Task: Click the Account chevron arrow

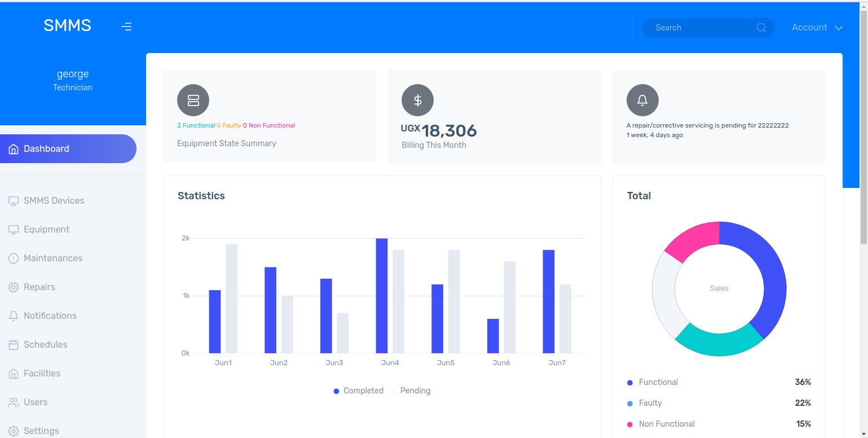Action: (x=838, y=28)
